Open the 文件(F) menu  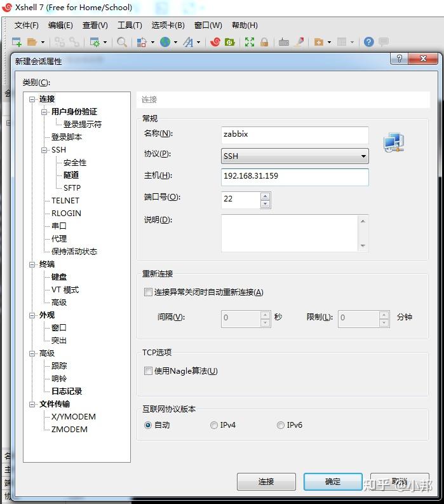[x=26, y=25]
